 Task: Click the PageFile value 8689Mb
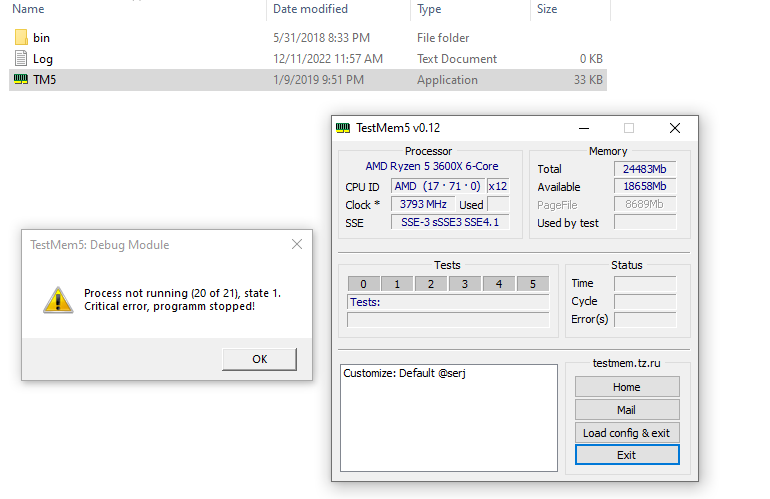[645, 204]
